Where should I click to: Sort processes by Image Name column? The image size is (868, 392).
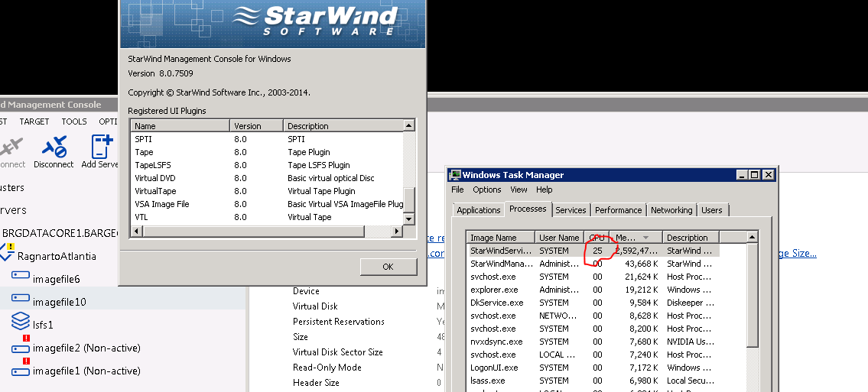click(500, 238)
